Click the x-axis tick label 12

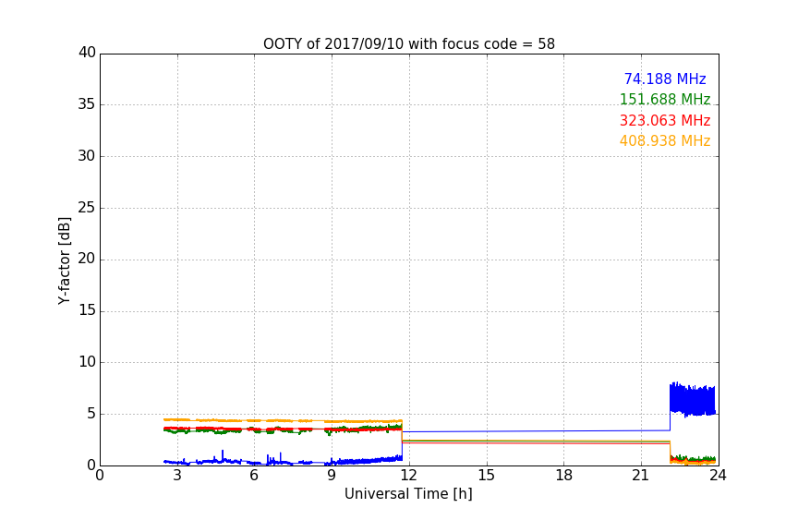[x=408, y=476]
